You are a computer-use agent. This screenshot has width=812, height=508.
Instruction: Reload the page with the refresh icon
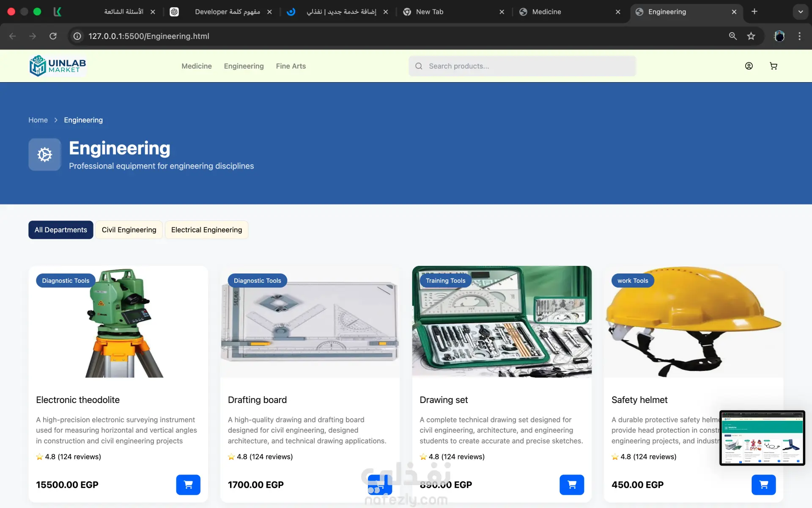point(53,36)
